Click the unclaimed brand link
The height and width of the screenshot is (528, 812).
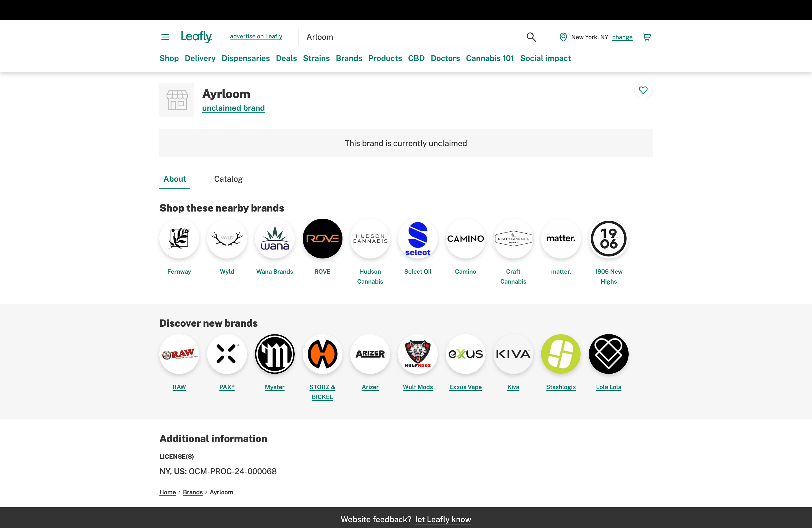click(x=233, y=108)
